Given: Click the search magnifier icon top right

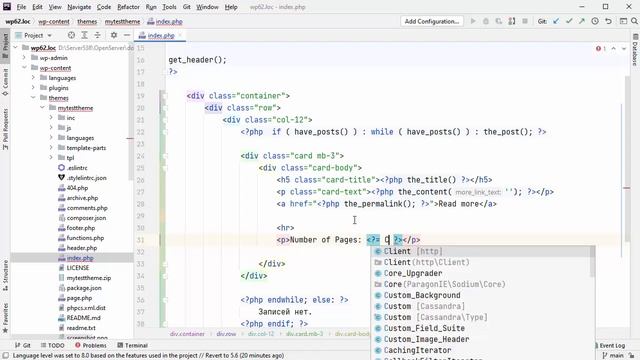Looking at the screenshot, I should (634, 21).
